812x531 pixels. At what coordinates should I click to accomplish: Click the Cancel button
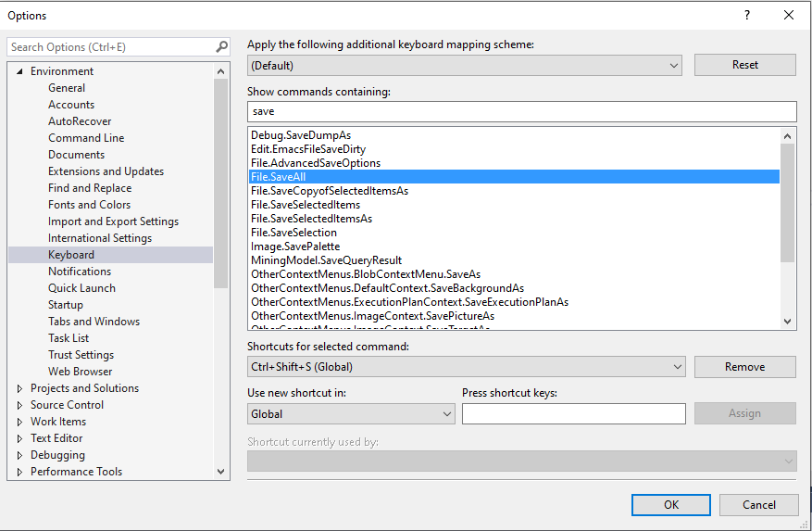point(758,504)
